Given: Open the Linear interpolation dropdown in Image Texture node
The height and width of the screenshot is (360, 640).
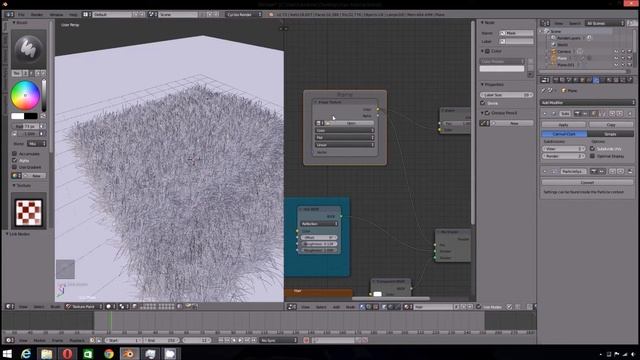Looking at the screenshot, I should pos(344,144).
